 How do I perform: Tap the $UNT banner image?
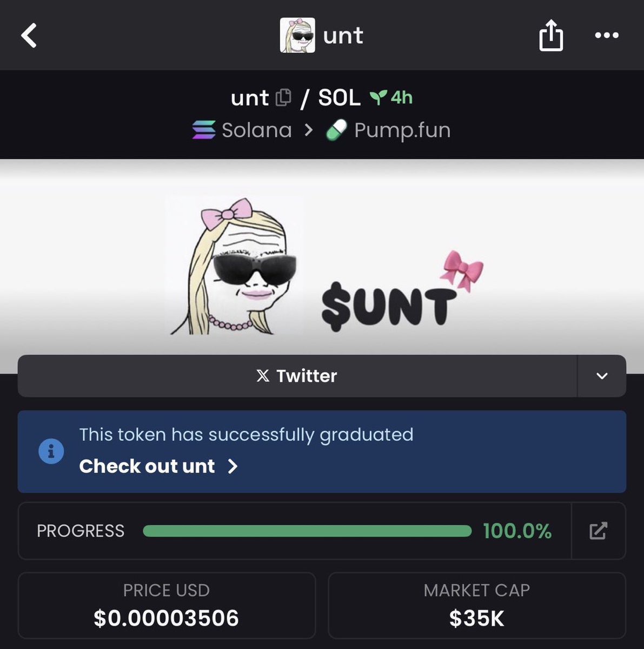(324, 265)
